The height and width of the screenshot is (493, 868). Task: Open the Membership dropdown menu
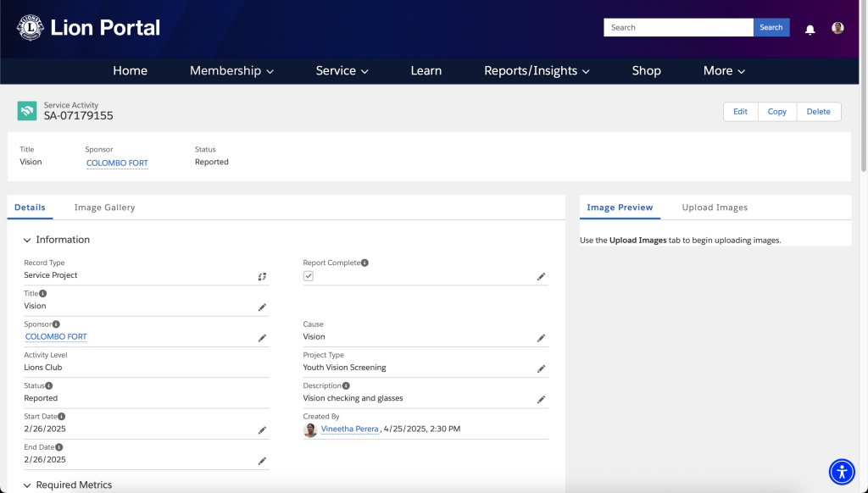pos(231,71)
